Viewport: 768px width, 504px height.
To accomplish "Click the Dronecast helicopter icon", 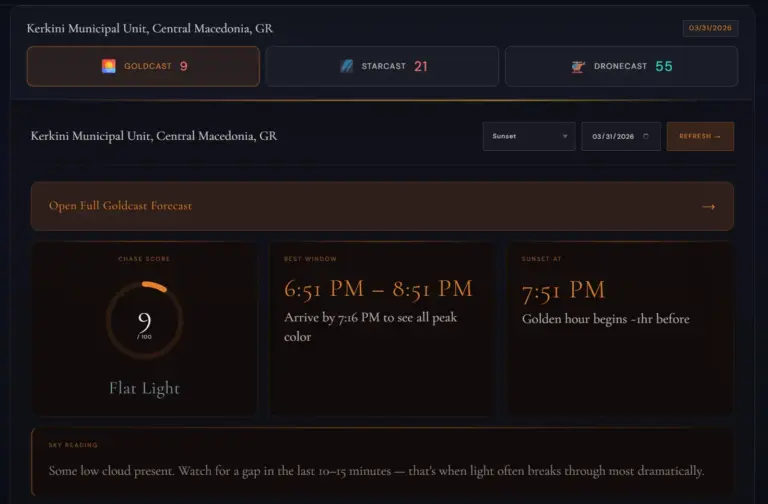I will click(578, 67).
